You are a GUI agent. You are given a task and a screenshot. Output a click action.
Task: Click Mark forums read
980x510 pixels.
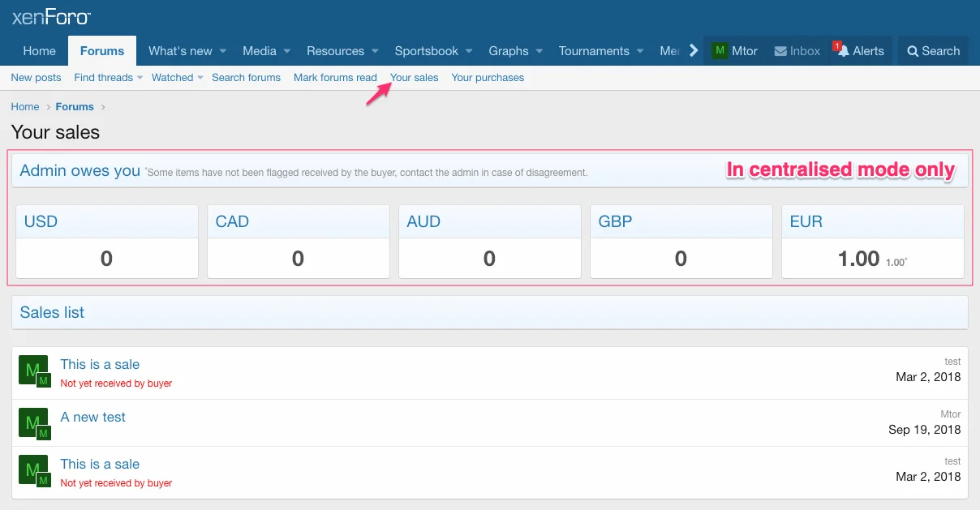335,78
